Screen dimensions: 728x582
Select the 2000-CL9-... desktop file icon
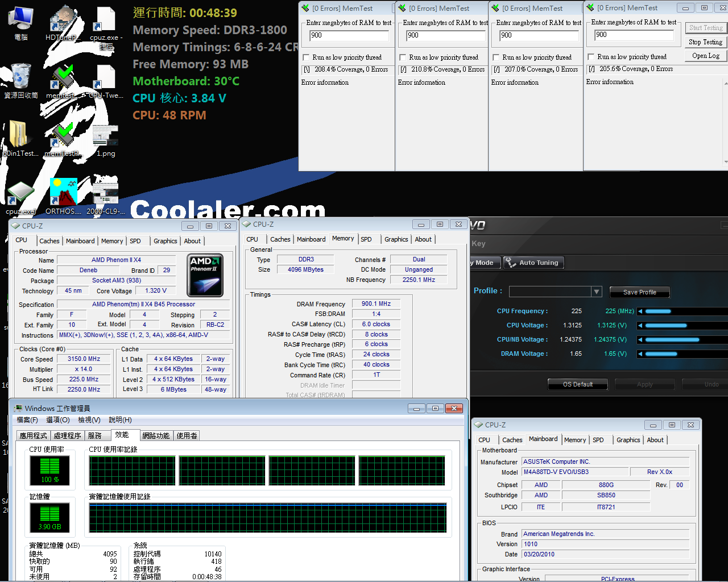[x=106, y=197]
